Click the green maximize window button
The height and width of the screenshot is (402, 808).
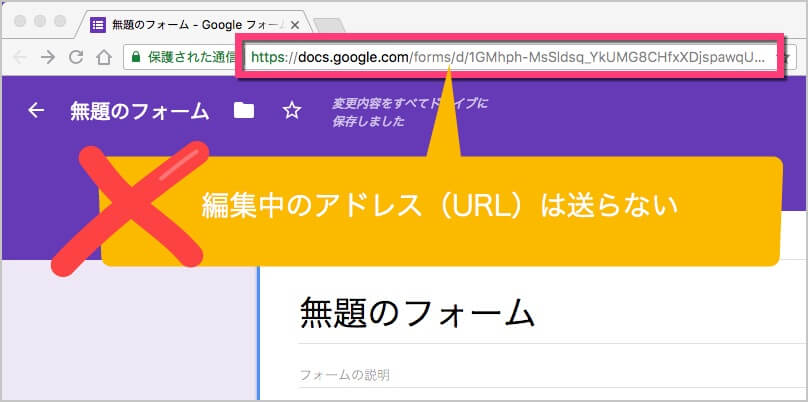click(x=60, y=21)
